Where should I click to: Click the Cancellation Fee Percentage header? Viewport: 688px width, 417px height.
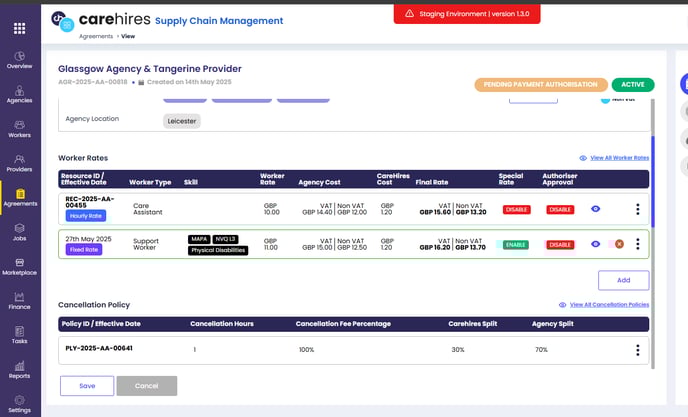343,324
